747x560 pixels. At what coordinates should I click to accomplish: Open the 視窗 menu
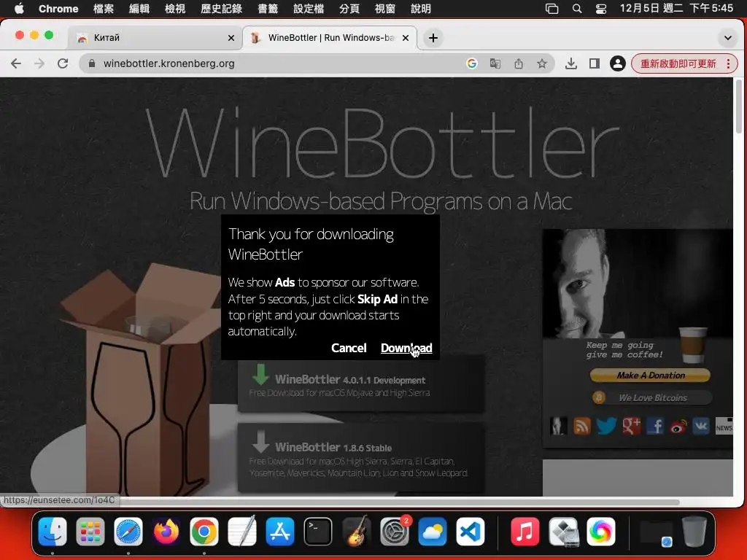[385, 9]
